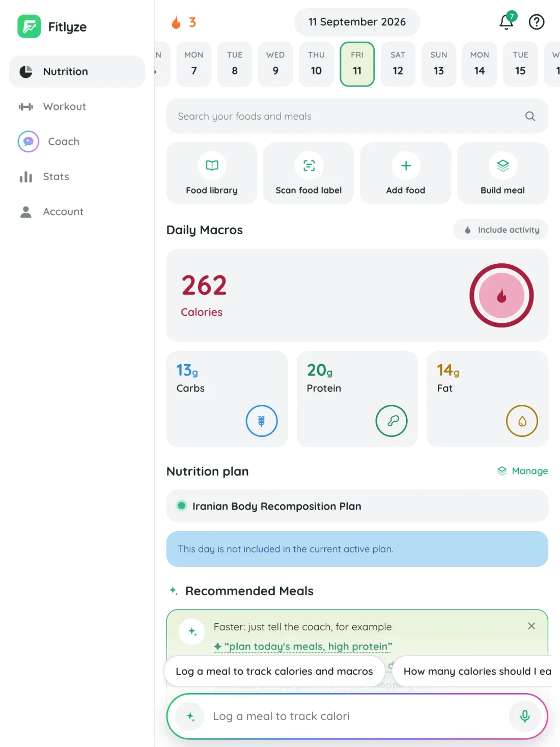560x747 pixels.
Task: Open the notifications bell icon
Action: click(507, 21)
